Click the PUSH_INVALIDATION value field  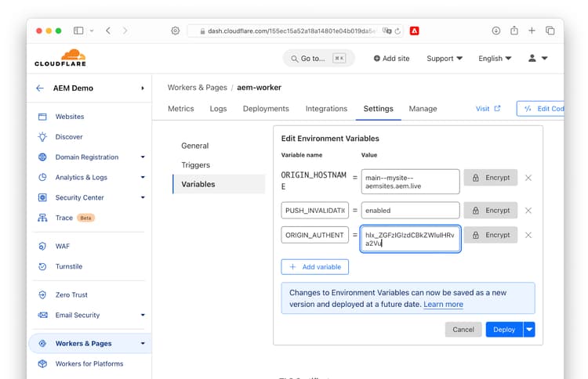pos(410,211)
